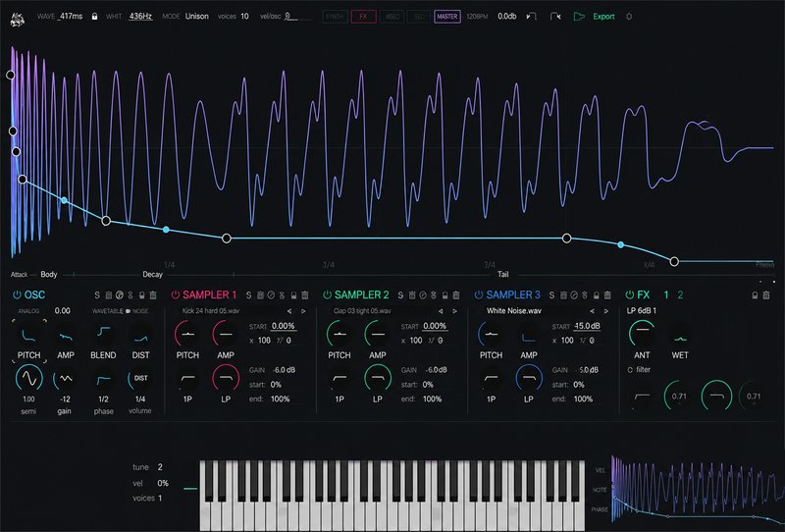Image resolution: width=785 pixels, height=532 pixels.
Task: Solo SAMPLER 3 with its S button
Action: point(551,295)
